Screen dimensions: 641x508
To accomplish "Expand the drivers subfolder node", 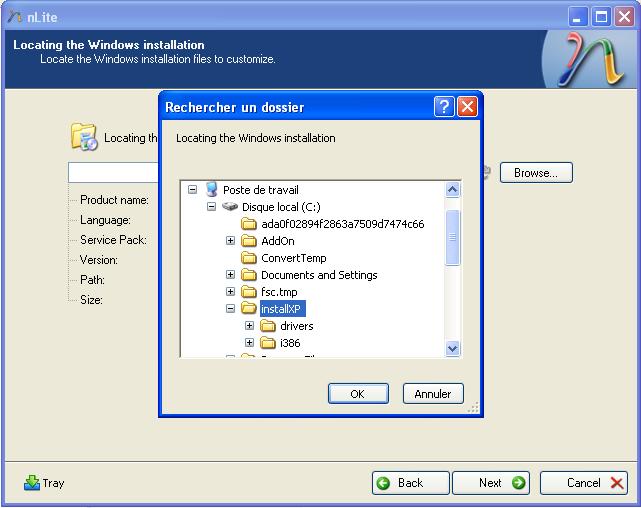I will coord(249,326).
